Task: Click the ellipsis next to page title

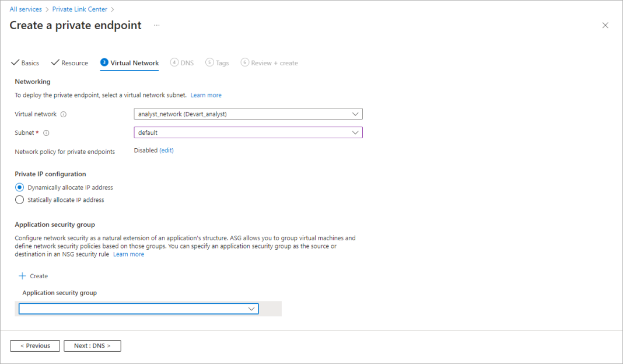Action: [156, 26]
